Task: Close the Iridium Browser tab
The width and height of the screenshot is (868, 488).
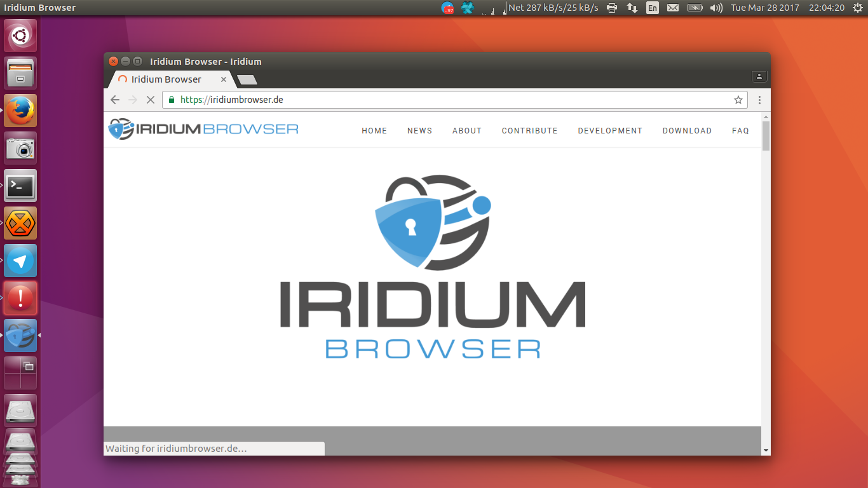Action: coord(224,79)
